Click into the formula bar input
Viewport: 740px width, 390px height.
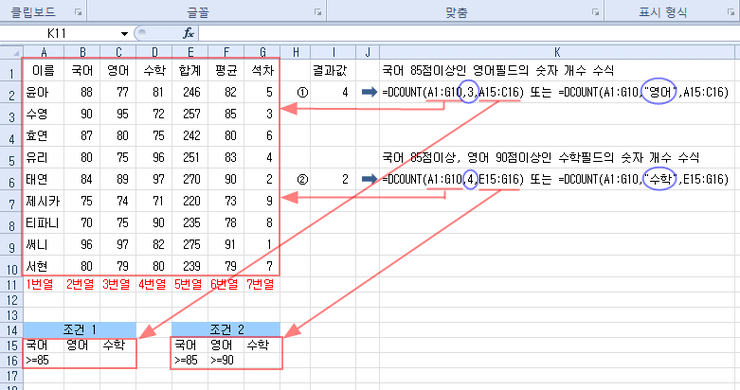point(469,33)
